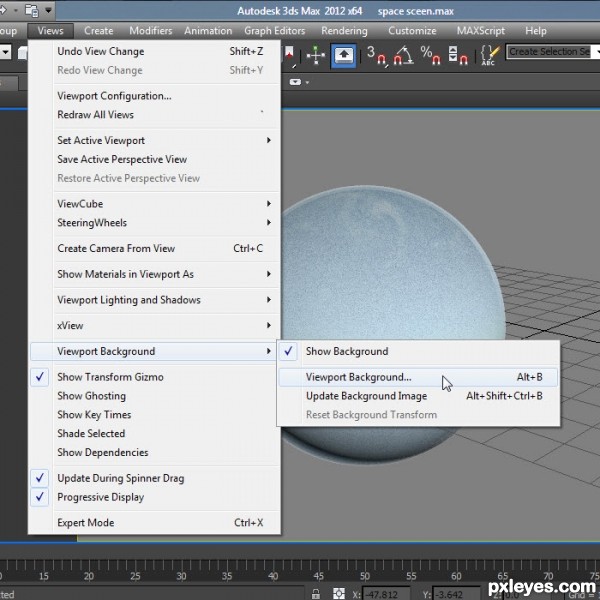Toggle the Angle Snap icon
600x600 pixels.
click(404, 56)
